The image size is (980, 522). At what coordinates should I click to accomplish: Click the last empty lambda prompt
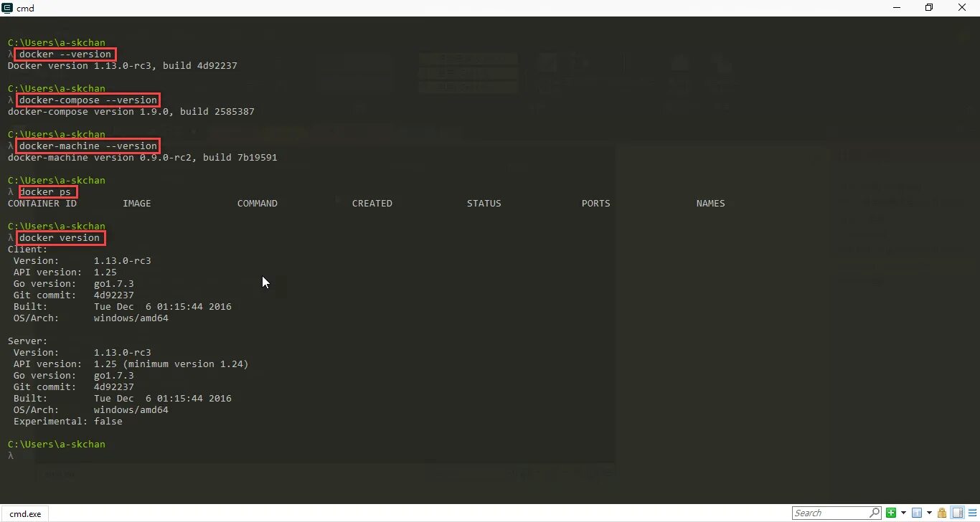(x=11, y=456)
